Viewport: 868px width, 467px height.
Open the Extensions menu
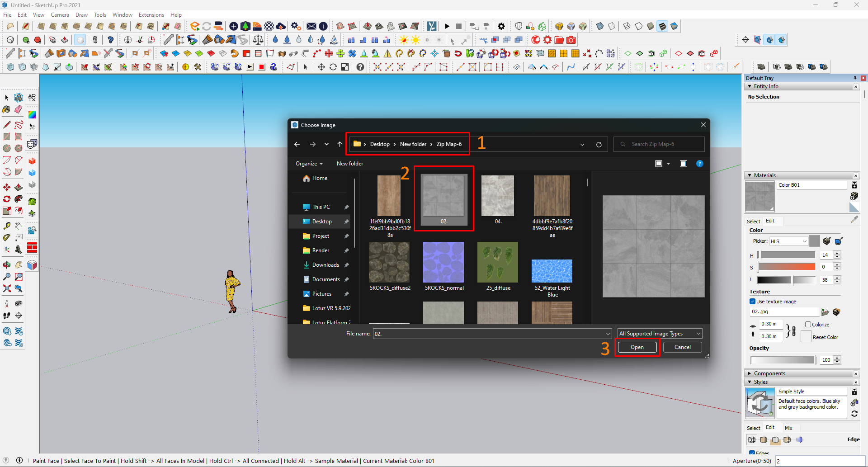(x=151, y=15)
